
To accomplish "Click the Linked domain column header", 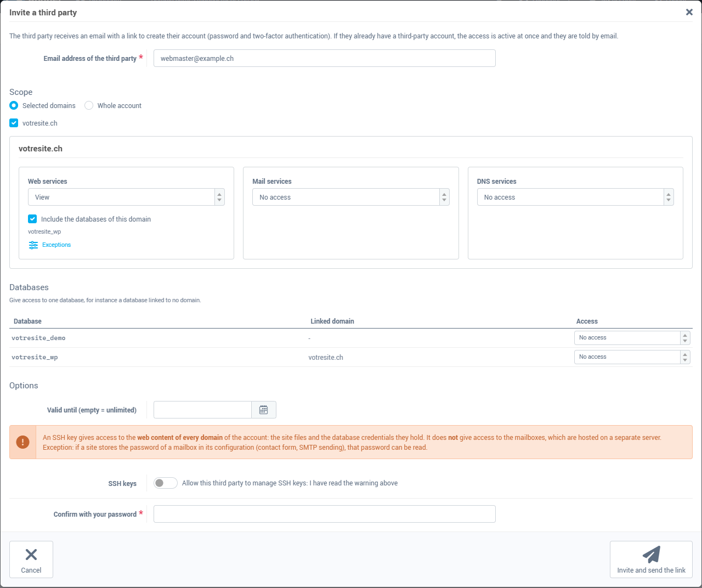I will tap(332, 321).
